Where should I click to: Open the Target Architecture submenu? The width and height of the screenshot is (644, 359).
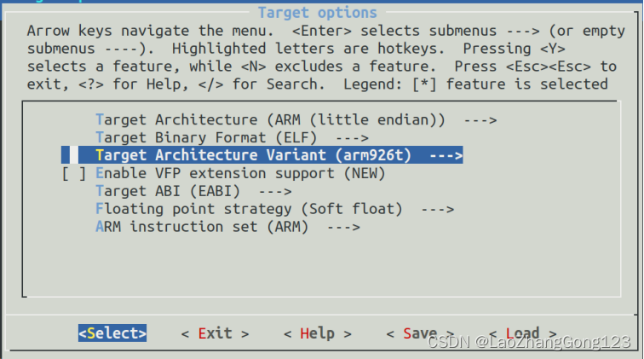(x=296, y=119)
